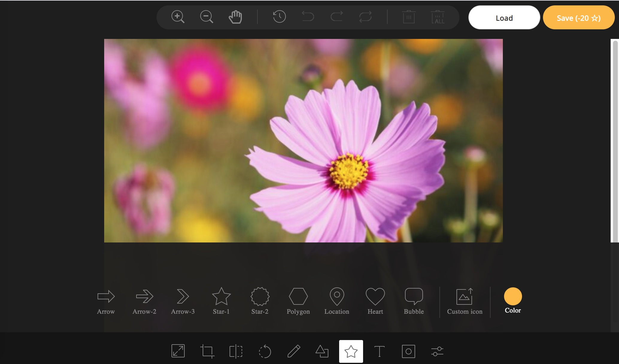Add the Arrow-3 chevron shape

183,301
